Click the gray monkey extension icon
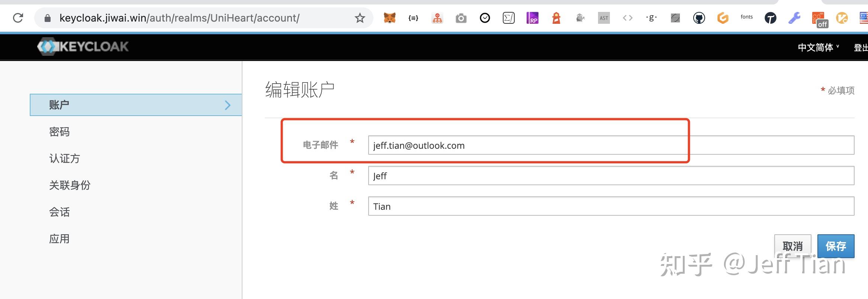The width and height of the screenshot is (868, 299). (x=580, y=18)
